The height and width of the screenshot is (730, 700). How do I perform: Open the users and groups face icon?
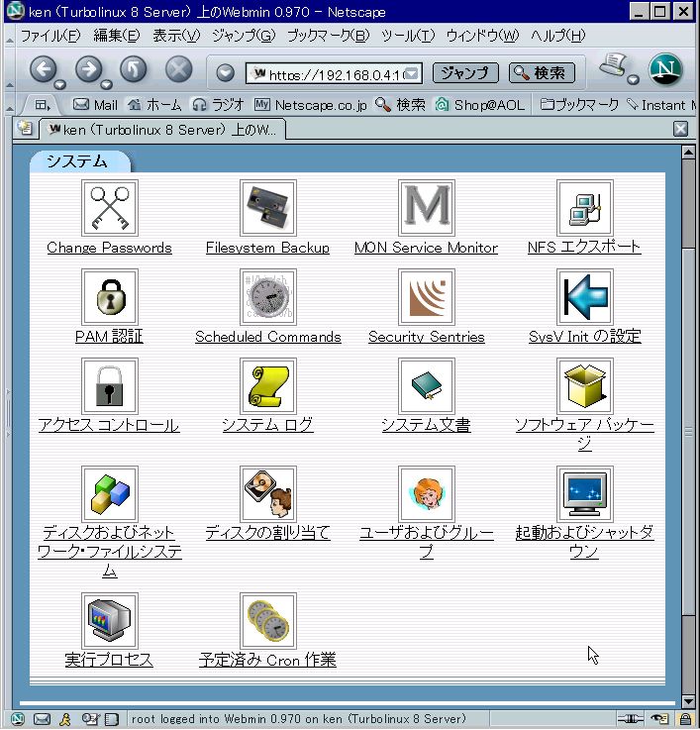[x=427, y=494]
